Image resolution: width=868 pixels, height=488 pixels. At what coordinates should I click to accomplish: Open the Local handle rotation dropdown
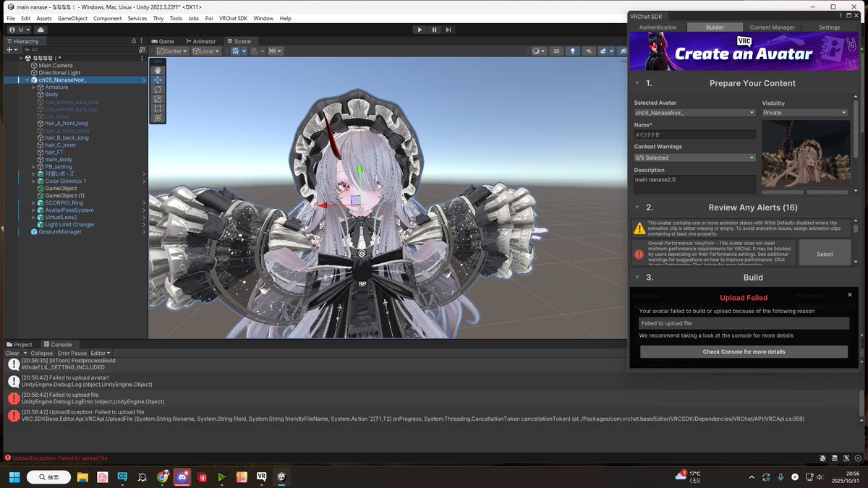206,51
